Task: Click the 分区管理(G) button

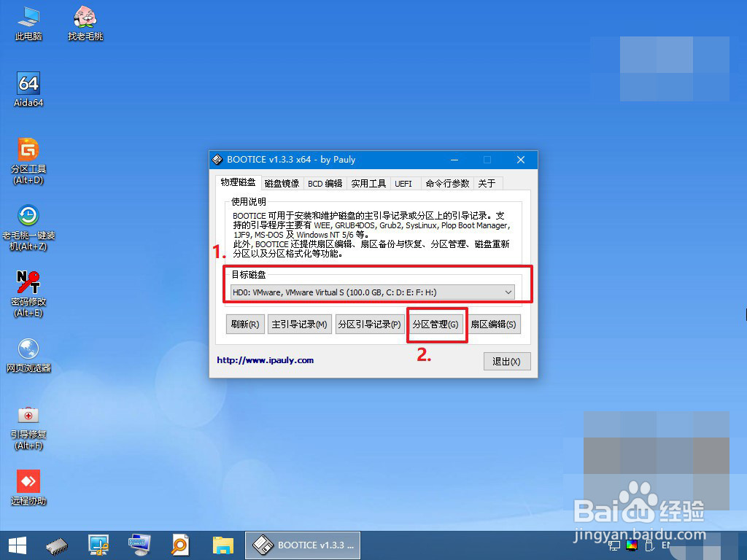Action: click(436, 324)
